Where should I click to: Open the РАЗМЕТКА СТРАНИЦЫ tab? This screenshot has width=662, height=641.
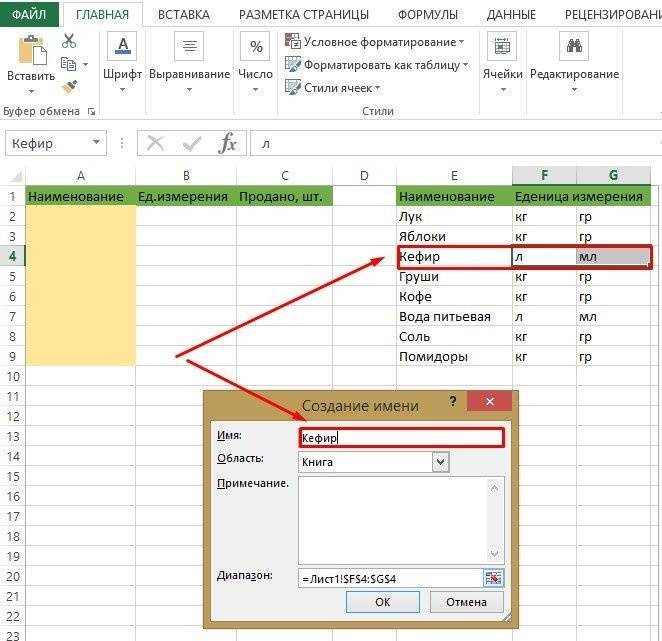pyautogui.click(x=304, y=14)
